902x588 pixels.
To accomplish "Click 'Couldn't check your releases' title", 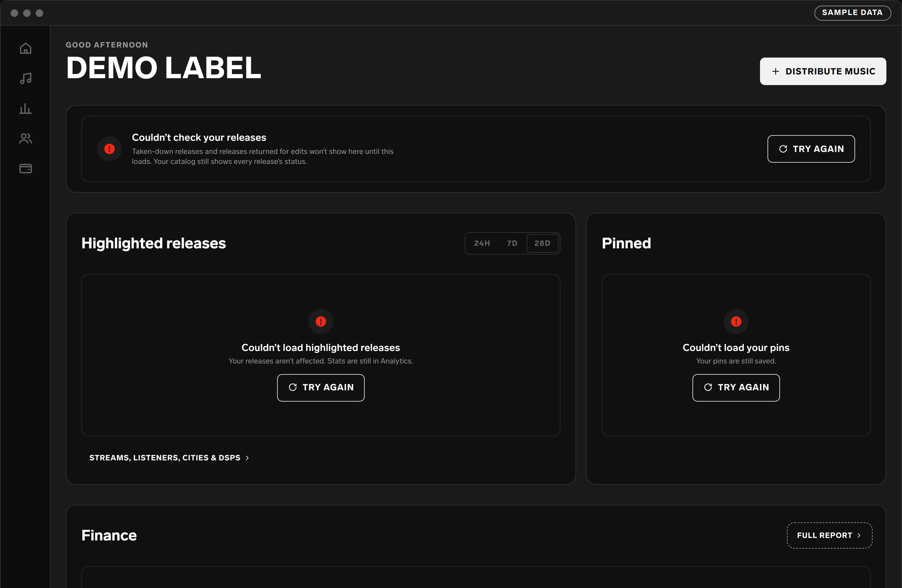I will click(199, 137).
